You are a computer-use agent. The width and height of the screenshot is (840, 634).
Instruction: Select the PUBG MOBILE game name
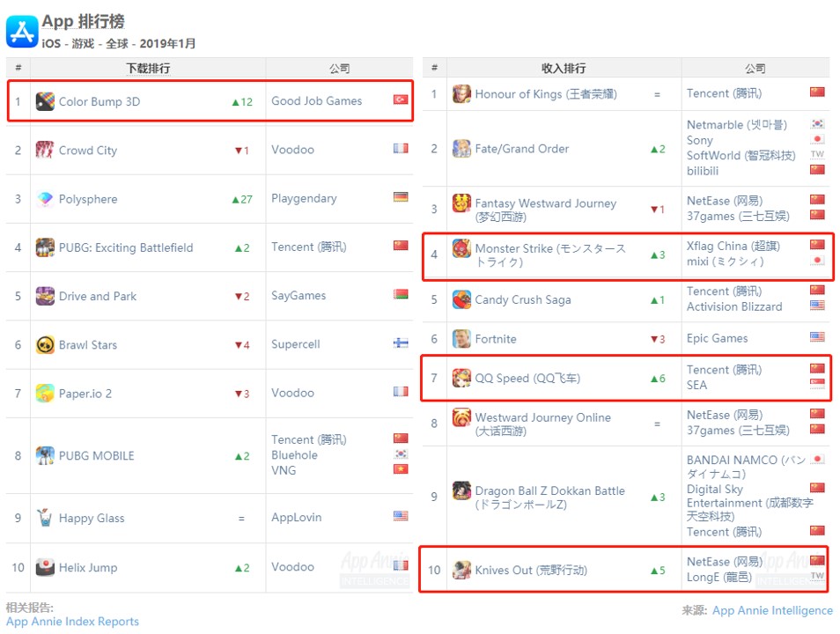point(97,456)
